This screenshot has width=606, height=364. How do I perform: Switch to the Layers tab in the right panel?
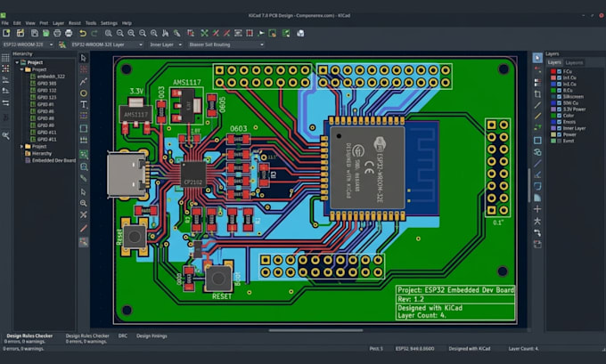pyautogui.click(x=553, y=62)
